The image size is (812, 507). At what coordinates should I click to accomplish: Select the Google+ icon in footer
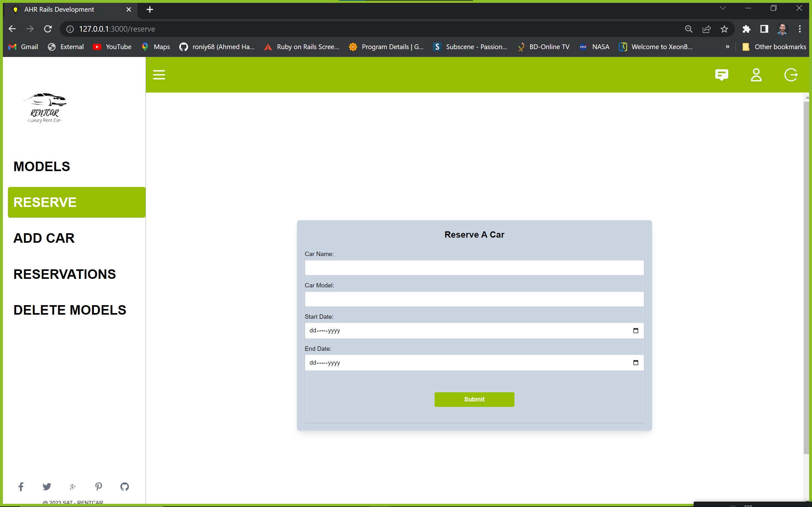click(72, 486)
